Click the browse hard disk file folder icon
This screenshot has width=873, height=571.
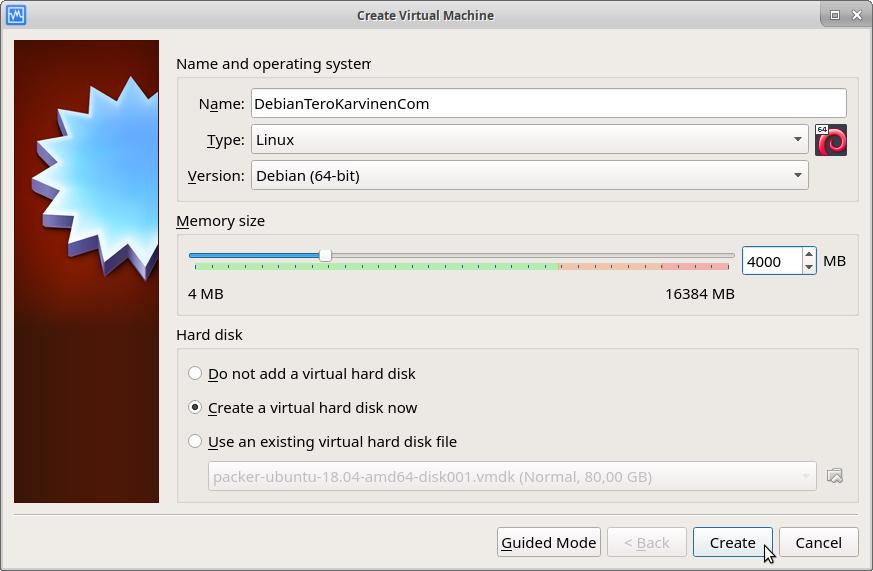(x=835, y=476)
